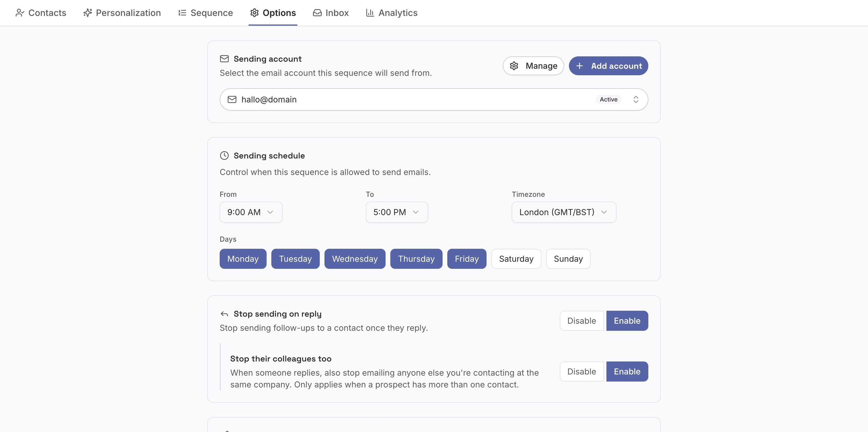Open the To time dropdown
Image resolution: width=868 pixels, height=432 pixels.
(397, 212)
